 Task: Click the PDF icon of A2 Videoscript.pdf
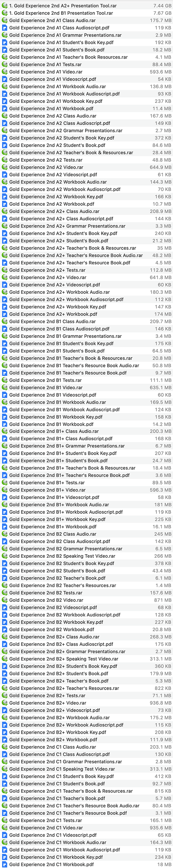pos(4,175)
